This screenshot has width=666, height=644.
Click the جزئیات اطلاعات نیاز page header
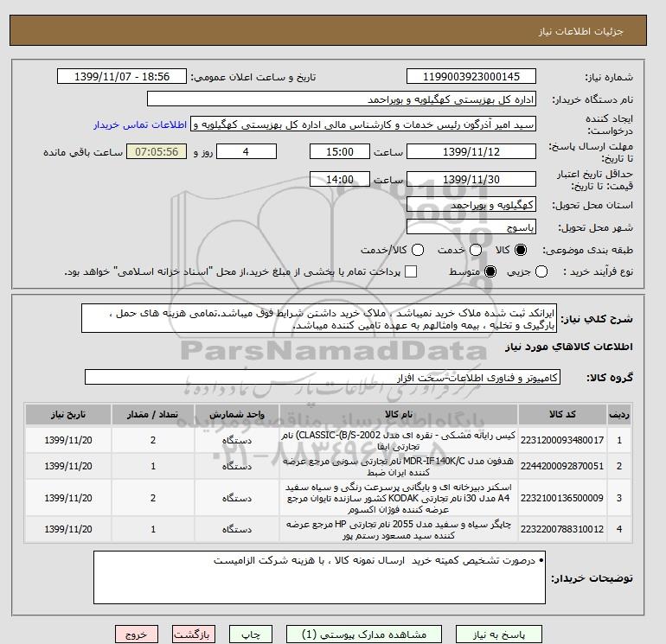click(x=580, y=31)
